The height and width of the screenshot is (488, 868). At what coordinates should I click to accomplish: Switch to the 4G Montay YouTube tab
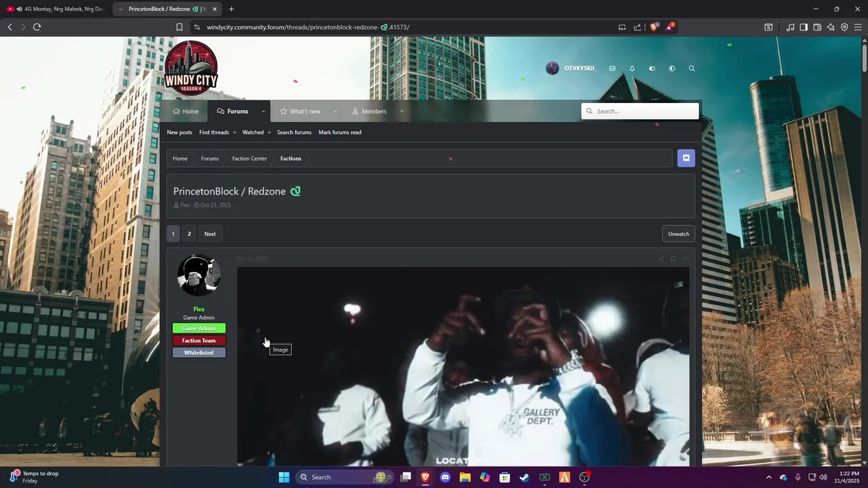click(55, 9)
